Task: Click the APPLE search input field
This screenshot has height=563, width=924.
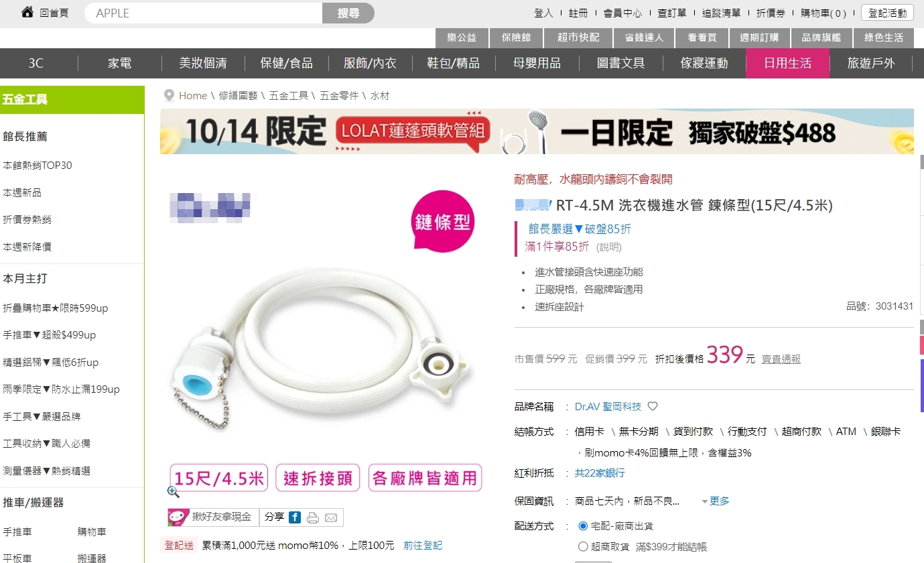Action: pos(204,13)
